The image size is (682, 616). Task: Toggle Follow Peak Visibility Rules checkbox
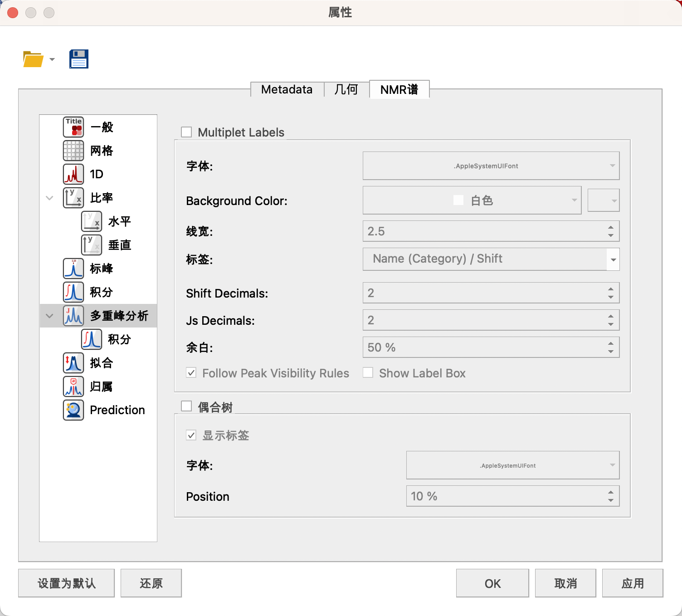coord(191,373)
